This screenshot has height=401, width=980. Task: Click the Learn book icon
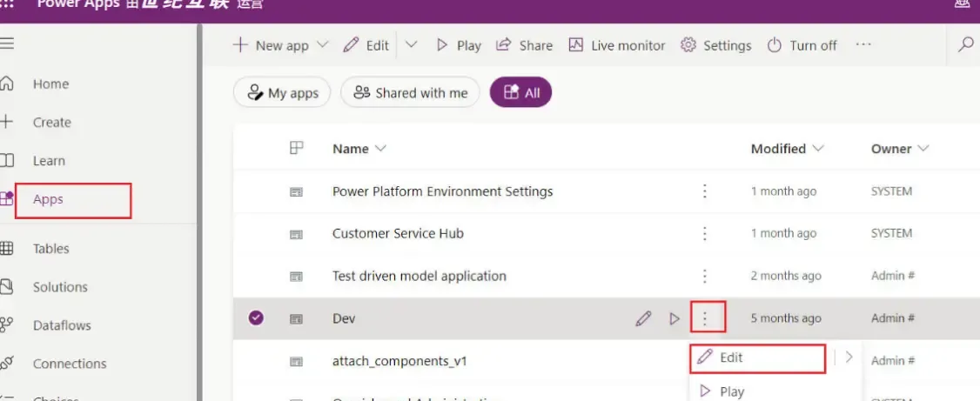tap(6, 161)
